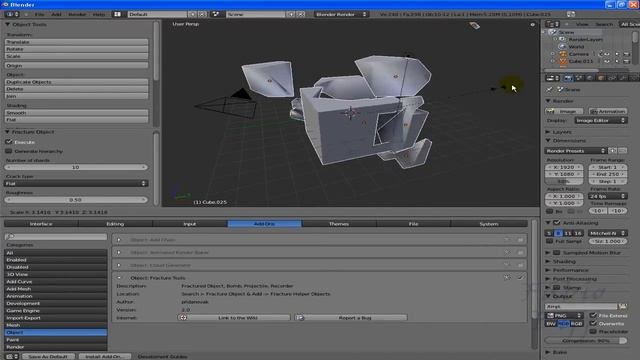
Task: Open the PNG file format dropdown
Action: 564,316
